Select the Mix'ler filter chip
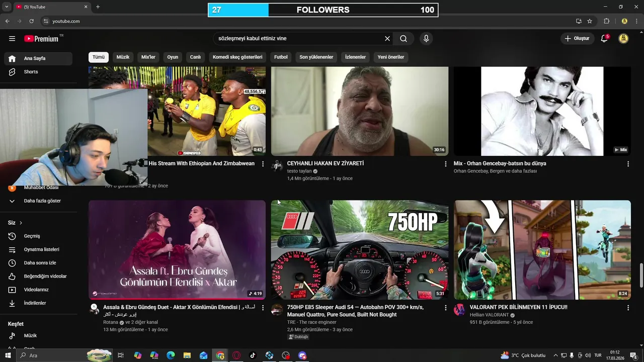This screenshot has width=644, height=362. point(148,57)
